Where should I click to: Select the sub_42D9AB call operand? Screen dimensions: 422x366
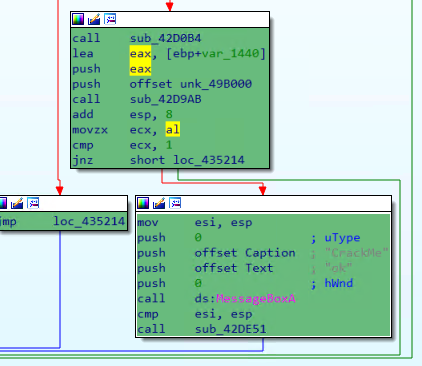pyautogui.click(x=165, y=99)
